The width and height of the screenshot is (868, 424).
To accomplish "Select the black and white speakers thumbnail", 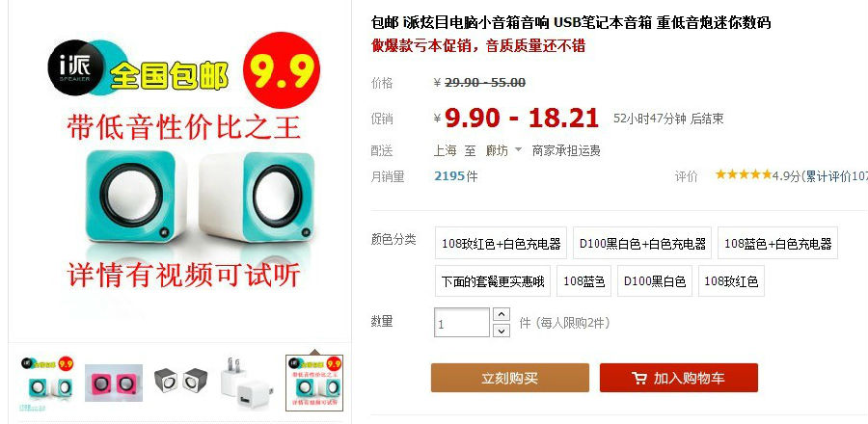I will coord(180,381).
